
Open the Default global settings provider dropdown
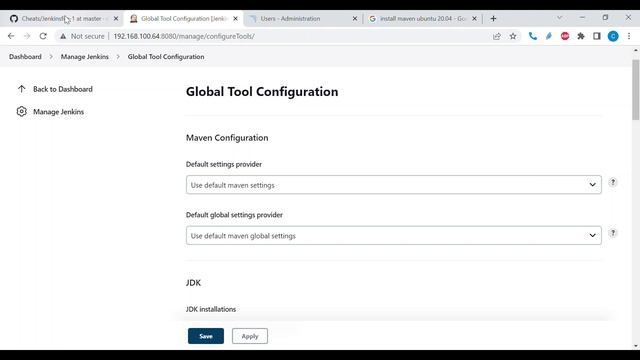tap(393, 236)
